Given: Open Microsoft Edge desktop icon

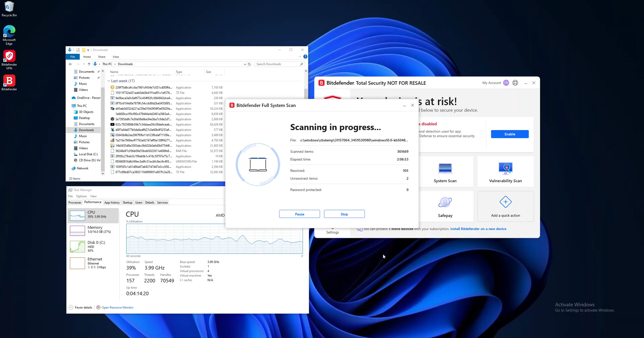Looking at the screenshot, I should [9, 35].
